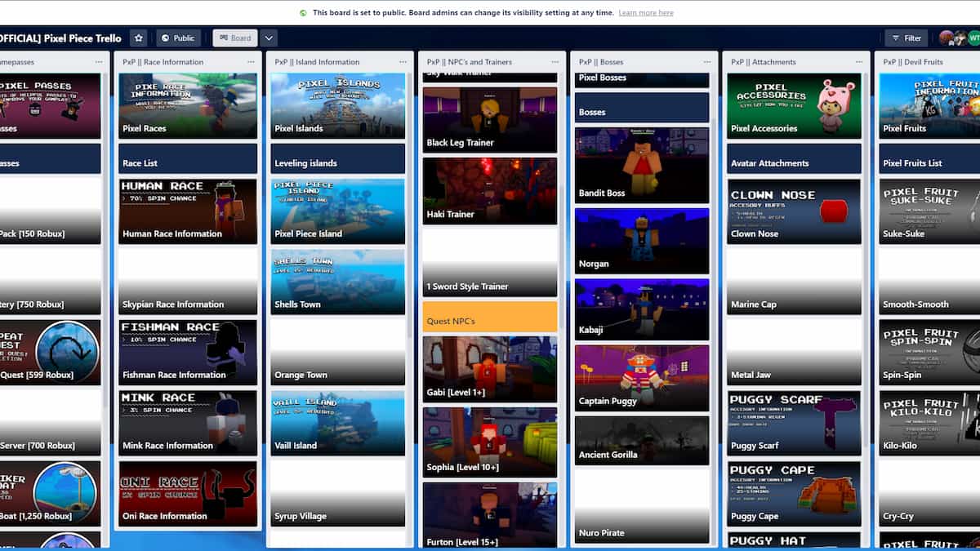
Task: Open the Gamepasses list actions menu
Action: 99,62
